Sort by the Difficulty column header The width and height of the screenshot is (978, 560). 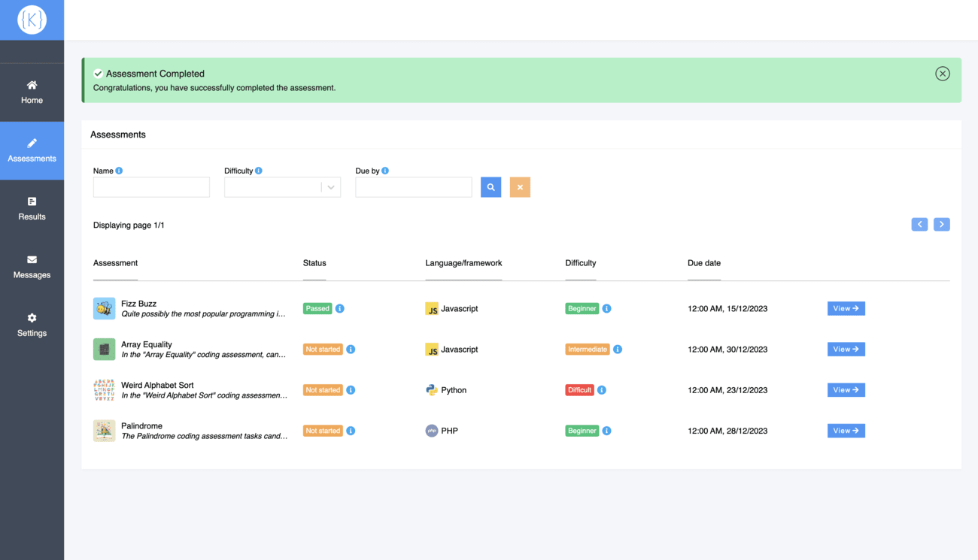coord(580,263)
